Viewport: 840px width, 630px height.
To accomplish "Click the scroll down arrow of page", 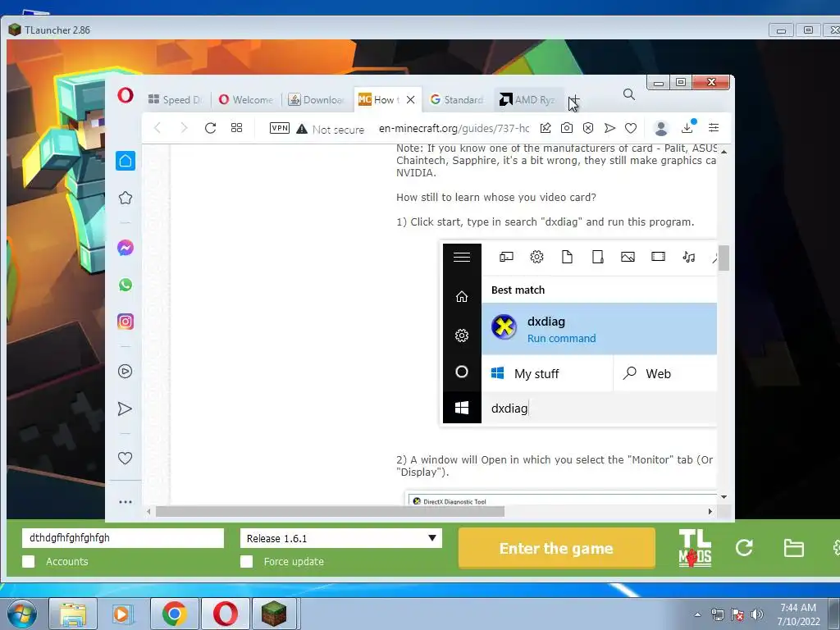I will coord(724,496).
